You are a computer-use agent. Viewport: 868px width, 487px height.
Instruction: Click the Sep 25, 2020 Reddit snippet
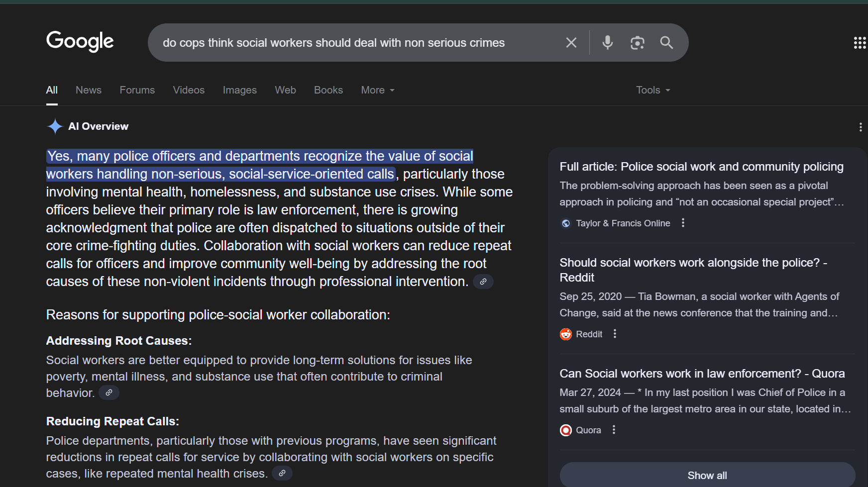(699, 304)
